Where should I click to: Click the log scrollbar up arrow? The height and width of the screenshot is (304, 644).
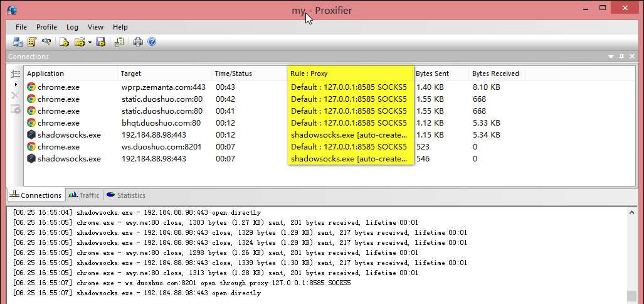point(631,213)
